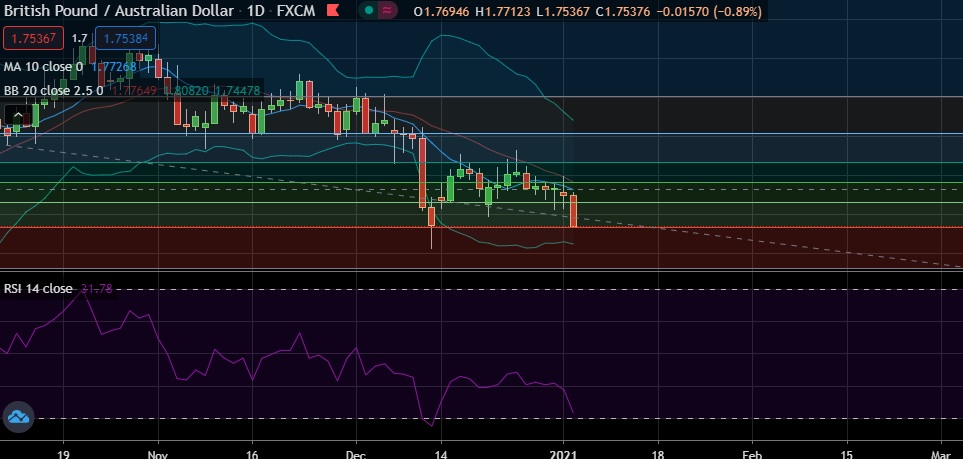Click the Dec label on time axis
This screenshot has width=963, height=459.
[356, 454]
